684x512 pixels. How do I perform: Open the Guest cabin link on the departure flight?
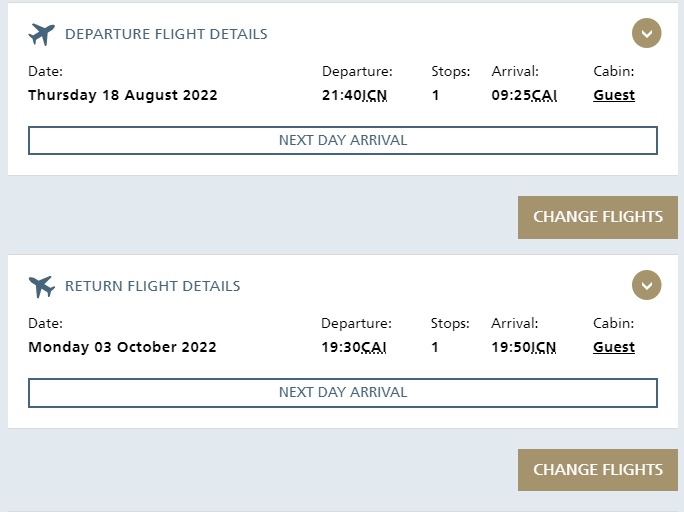point(614,95)
